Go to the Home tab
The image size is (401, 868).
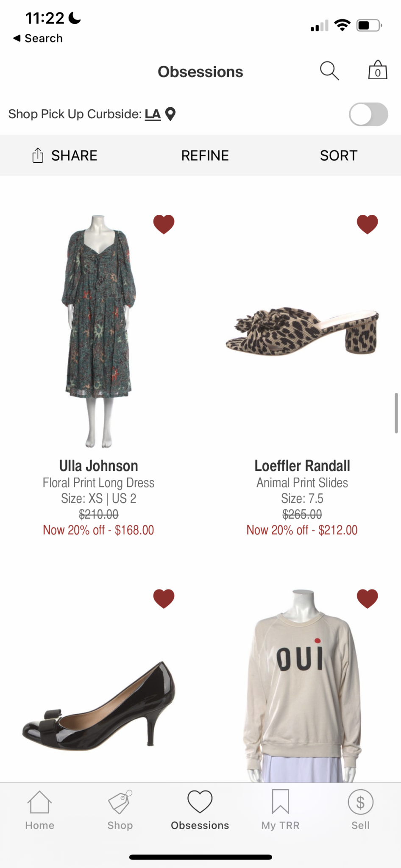[40, 810]
